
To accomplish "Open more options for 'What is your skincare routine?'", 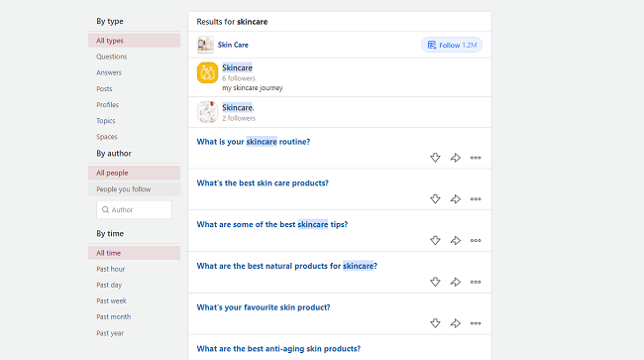I will [x=476, y=158].
